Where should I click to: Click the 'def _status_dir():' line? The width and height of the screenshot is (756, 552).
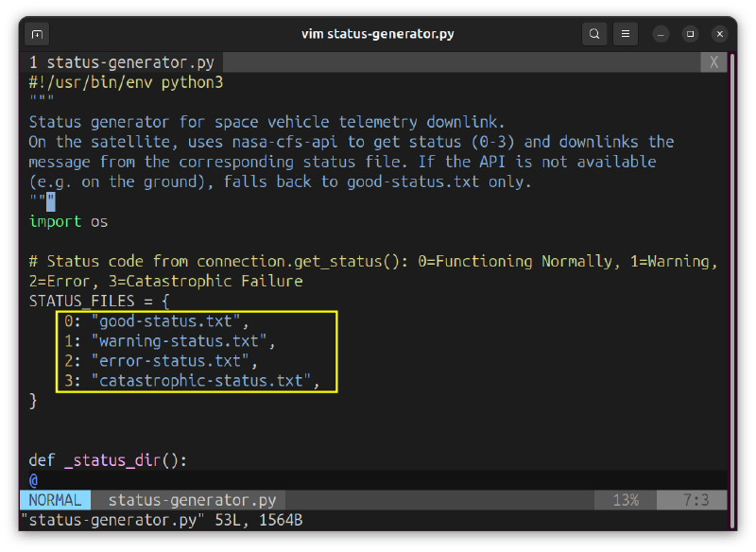(108, 460)
